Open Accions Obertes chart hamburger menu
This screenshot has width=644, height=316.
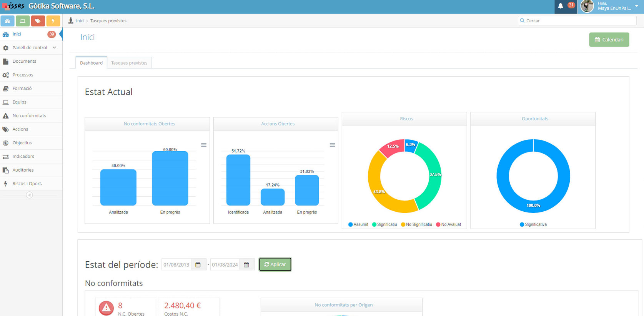tap(333, 145)
